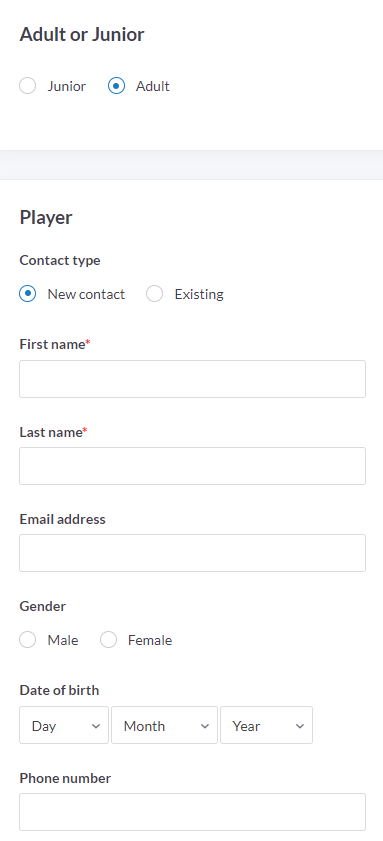
Task: Click the Phone number label text
Action: [x=65, y=778]
